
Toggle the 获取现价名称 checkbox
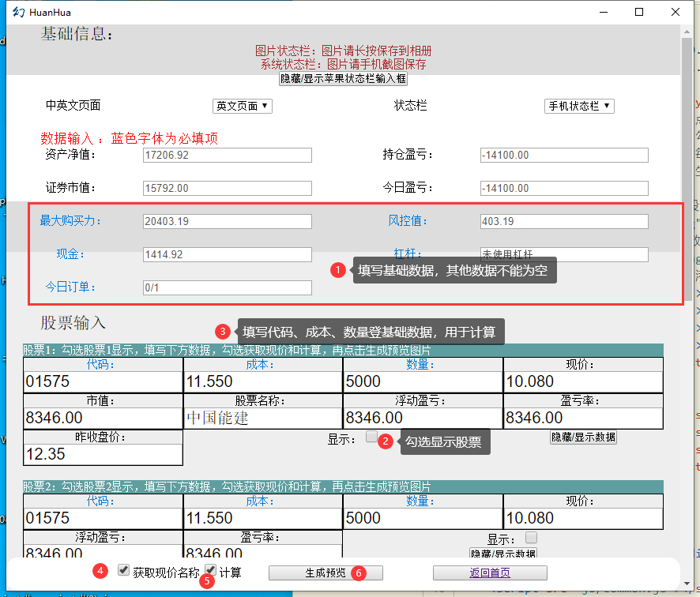(x=123, y=570)
